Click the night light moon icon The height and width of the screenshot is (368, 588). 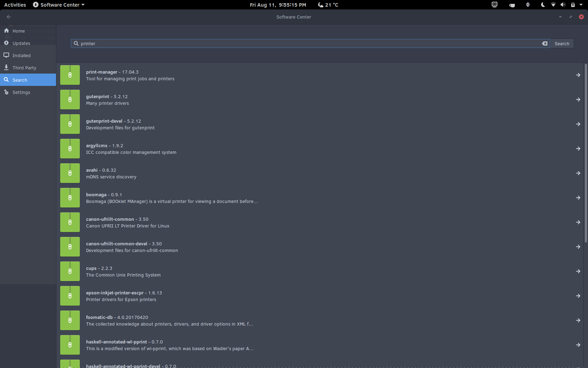543,5
